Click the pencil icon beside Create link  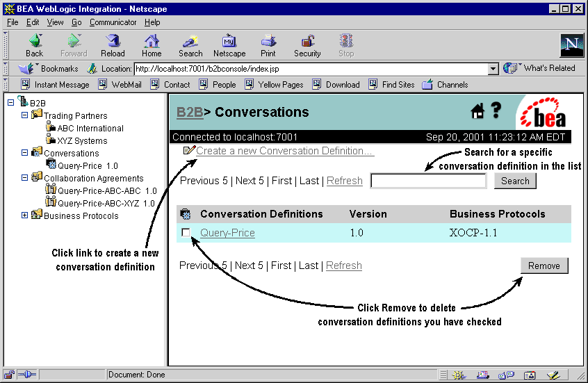(189, 150)
